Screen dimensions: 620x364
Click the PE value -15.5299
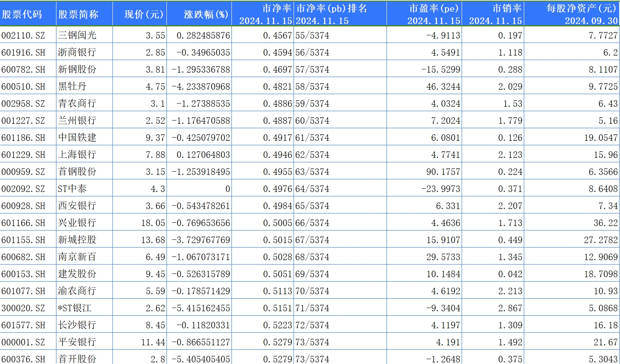point(441,70)
